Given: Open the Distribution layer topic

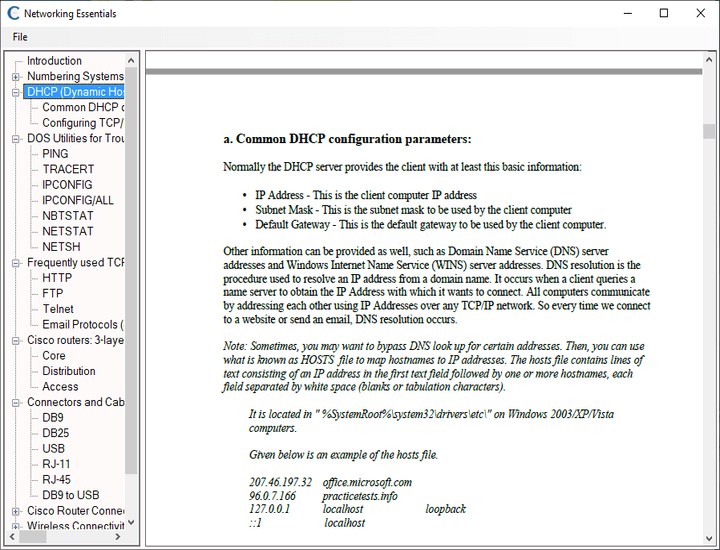Looking at the screenshot, I should pos(69,371).
